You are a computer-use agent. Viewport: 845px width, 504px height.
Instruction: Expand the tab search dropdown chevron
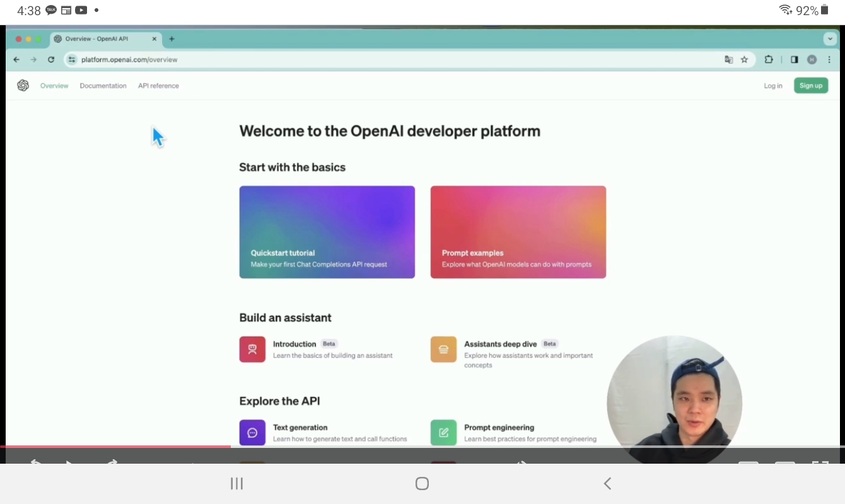(x=830, y=39)
